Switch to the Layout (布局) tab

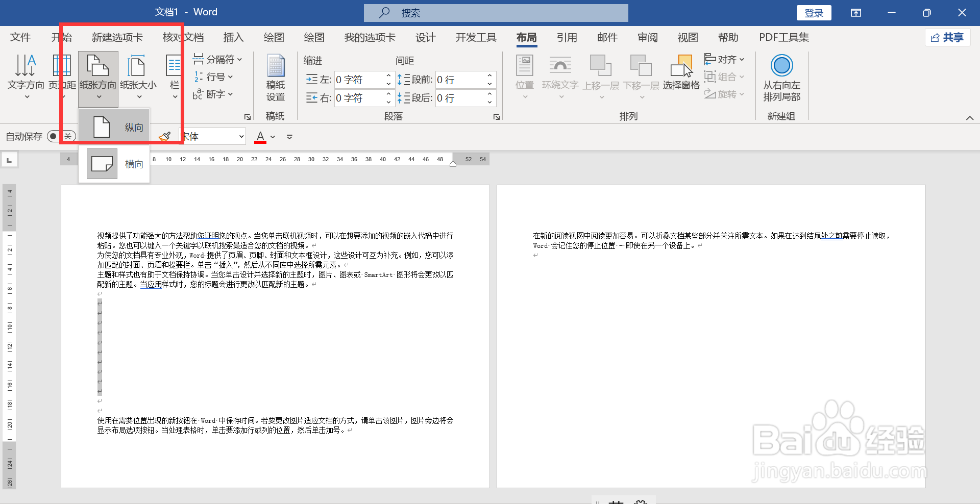(x=527, y=37)
